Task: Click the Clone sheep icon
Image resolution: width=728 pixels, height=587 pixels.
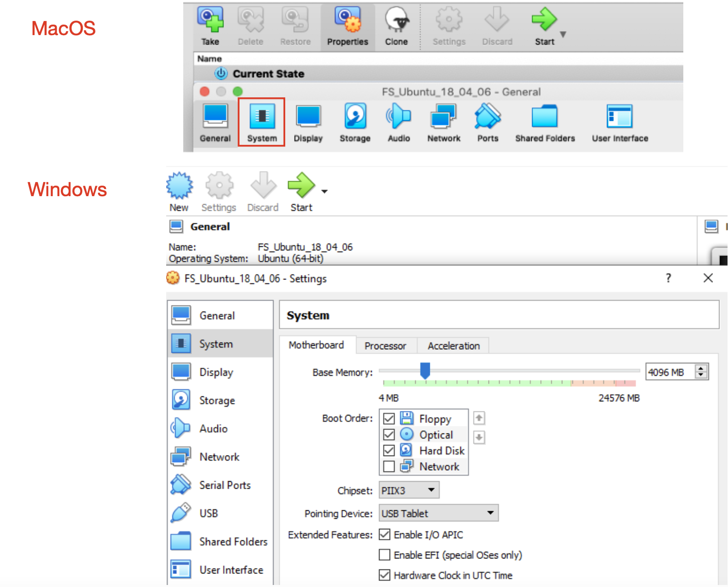Action: click(397, 20)
